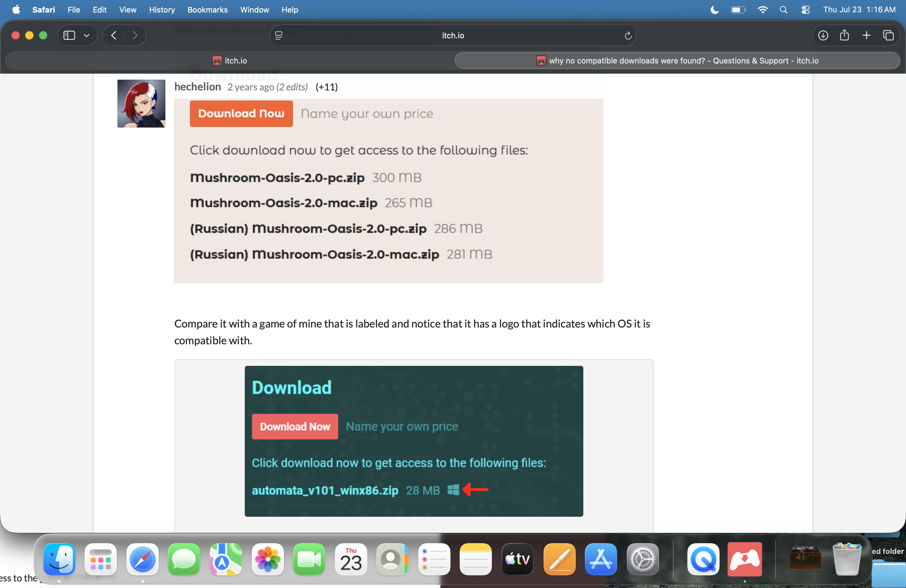Open Notes from the Dock

[x=476, y=559]
